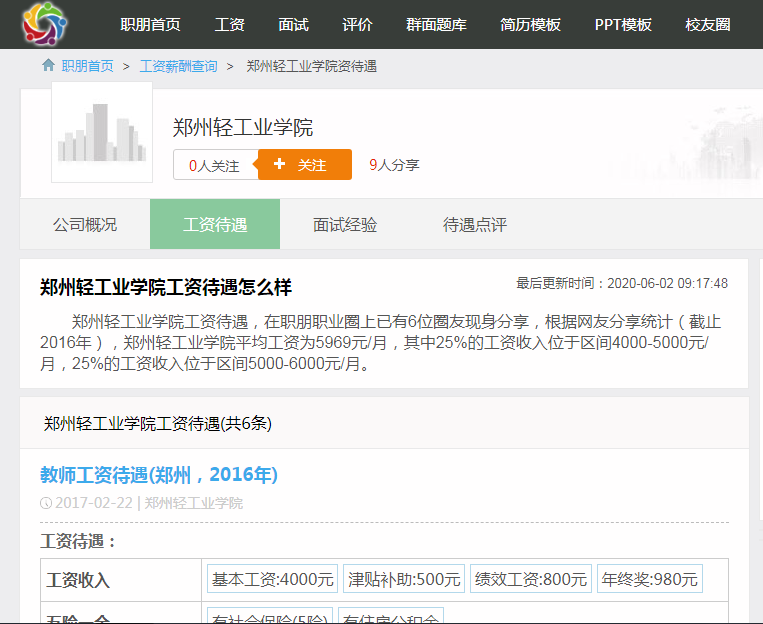The height and width of the screenshot is (624, 763).
Task: Select the 工资待遇 tab
Action: coord(215,224)
